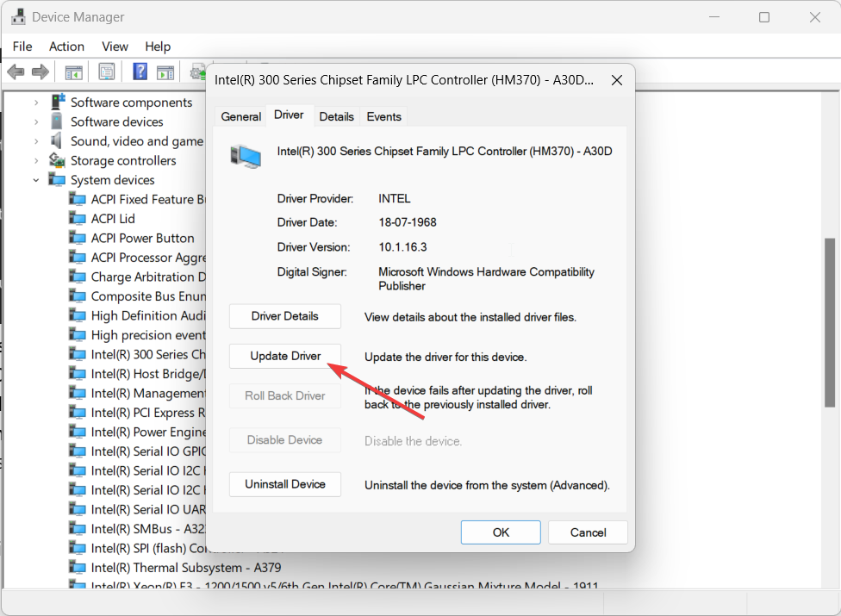Select the Intel(R) SPI (flash) device

(x=137, y=548)
